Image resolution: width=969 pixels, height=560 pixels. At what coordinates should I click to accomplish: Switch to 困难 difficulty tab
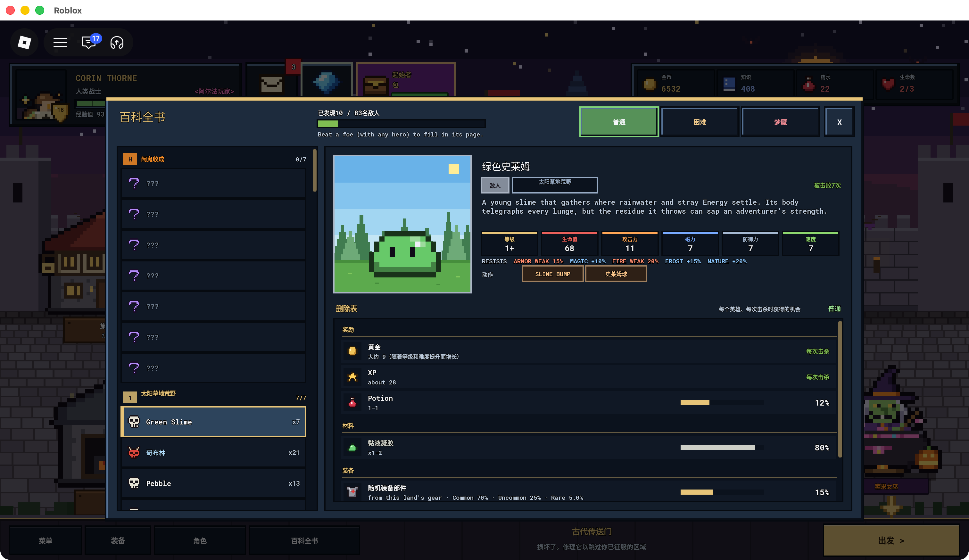pyautogui.click(x=700, y=122)
